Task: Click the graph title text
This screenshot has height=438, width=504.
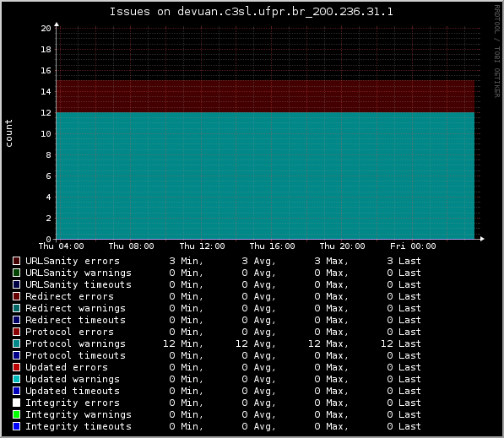Action: point(252,12)
